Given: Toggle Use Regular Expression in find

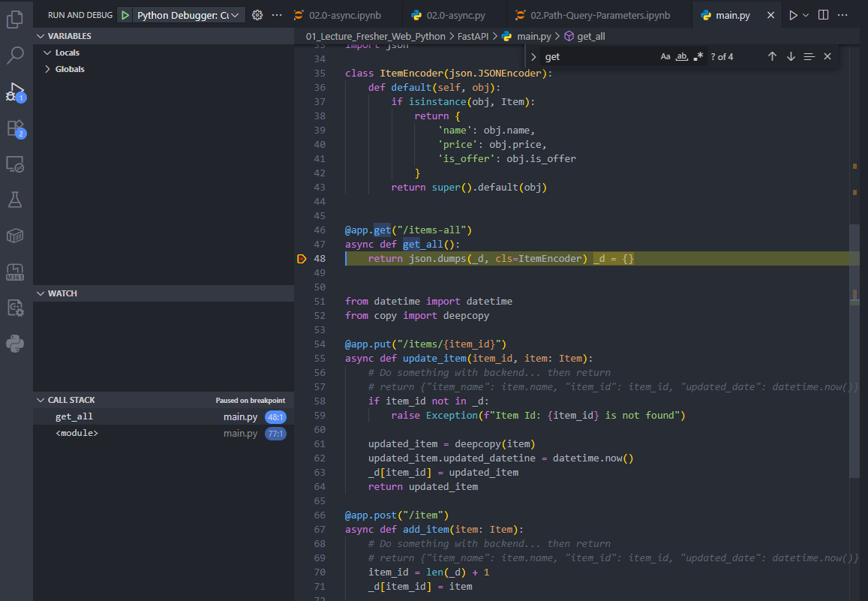Looking at the screenshot, I should tap(698, 56).
